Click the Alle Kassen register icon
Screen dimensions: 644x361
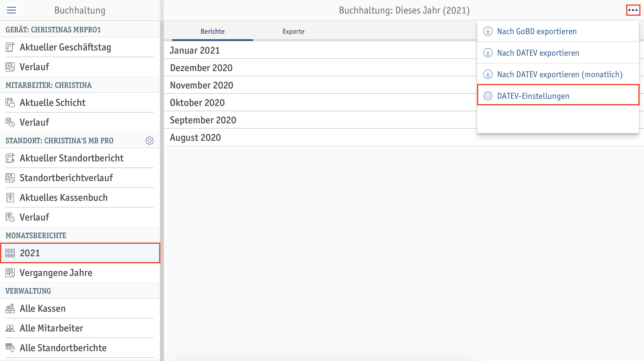[x=10, y=309]
